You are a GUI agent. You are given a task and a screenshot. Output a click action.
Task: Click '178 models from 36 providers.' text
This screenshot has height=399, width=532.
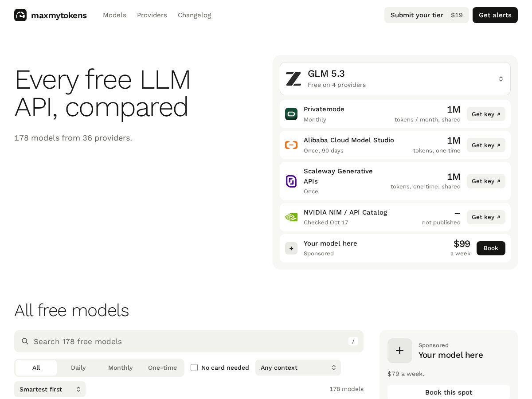[x=73, y=138]
